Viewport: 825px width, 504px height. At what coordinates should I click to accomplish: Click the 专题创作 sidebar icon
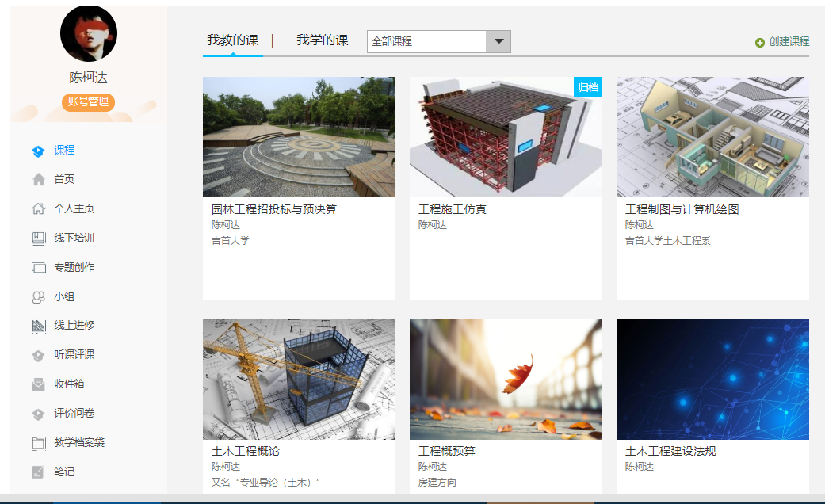(x=38, y=268)
